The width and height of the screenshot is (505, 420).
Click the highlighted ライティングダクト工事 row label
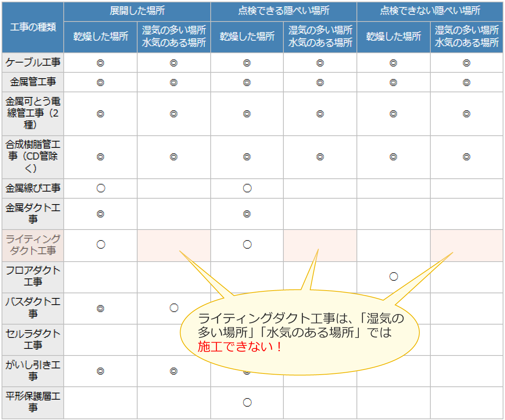(33, 245)
